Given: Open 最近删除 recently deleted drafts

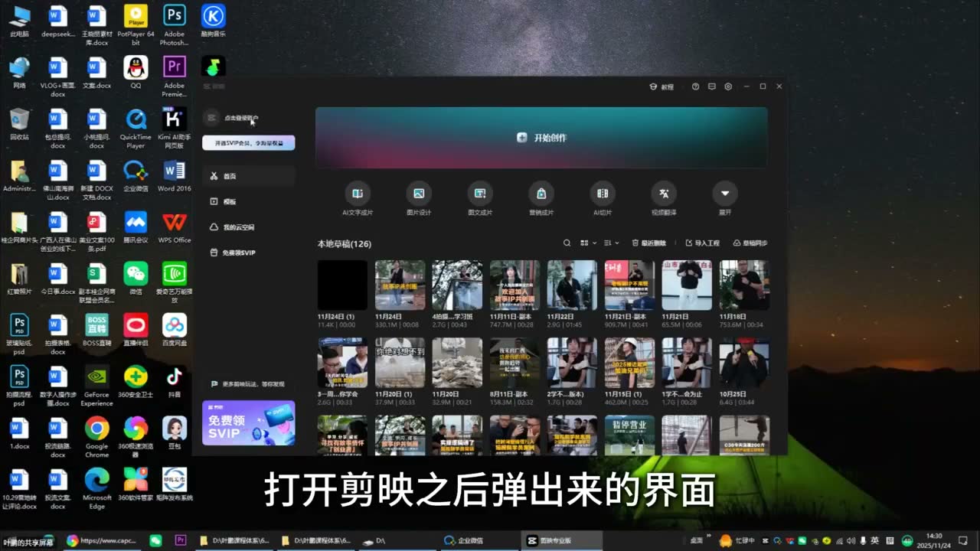Looking at the screenshot, I should pyautogui.click(x=648, y=243).
